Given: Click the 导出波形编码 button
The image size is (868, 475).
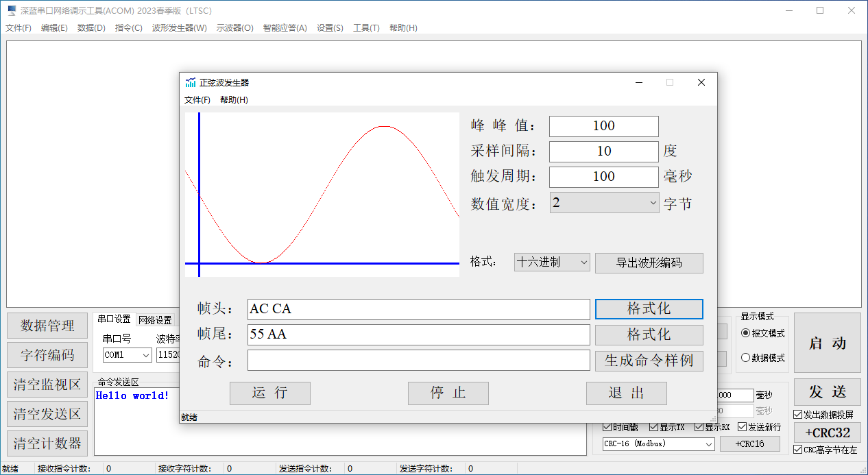Looking at the screenshot, I should coord(649,263).
